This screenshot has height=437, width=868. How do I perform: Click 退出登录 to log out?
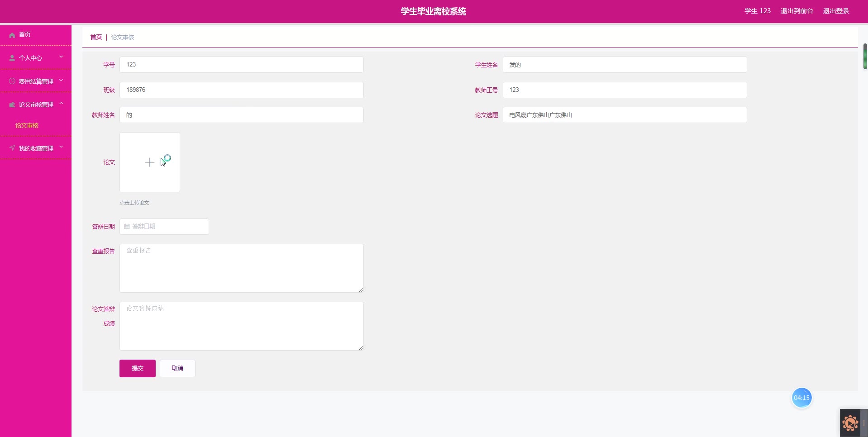coord(836,11)
